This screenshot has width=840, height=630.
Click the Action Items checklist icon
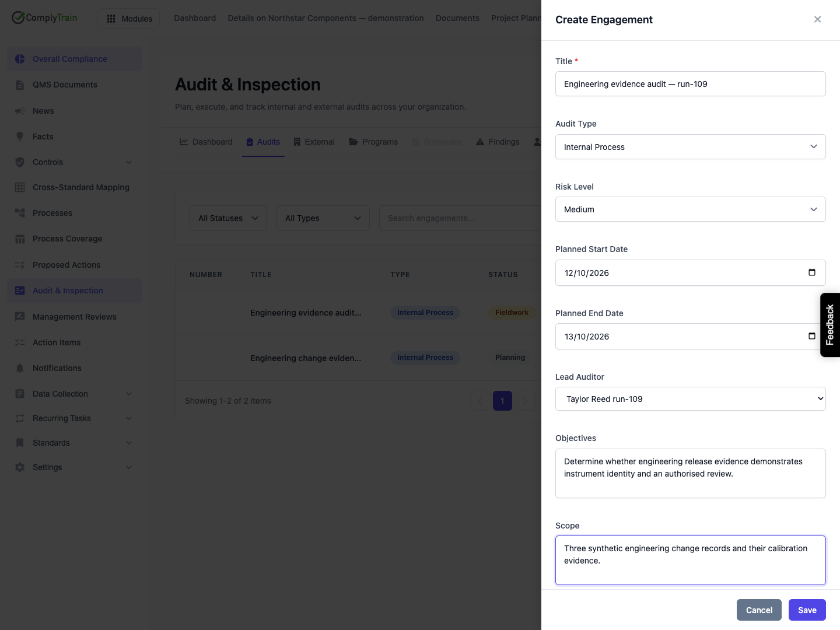20,342
